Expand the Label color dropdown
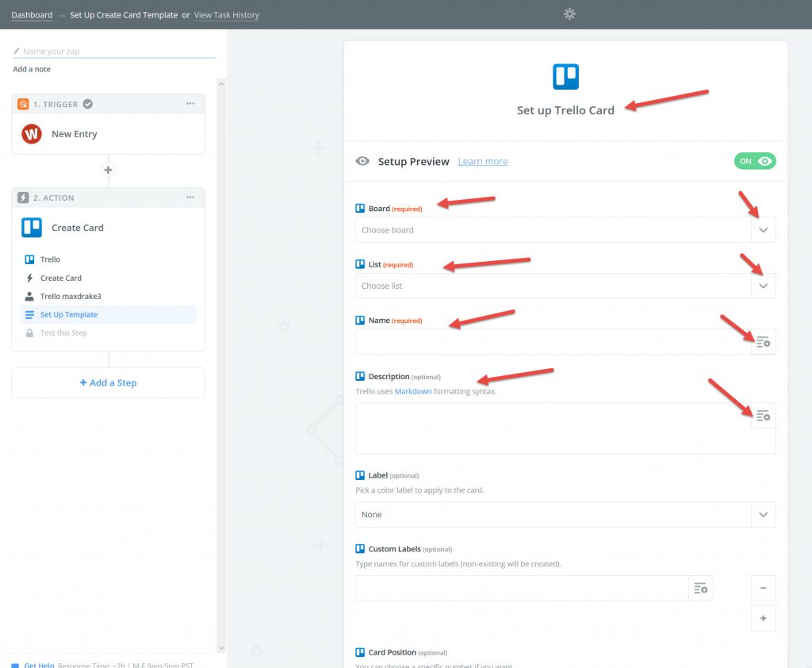The image size is (812, 668). (763, 515)
